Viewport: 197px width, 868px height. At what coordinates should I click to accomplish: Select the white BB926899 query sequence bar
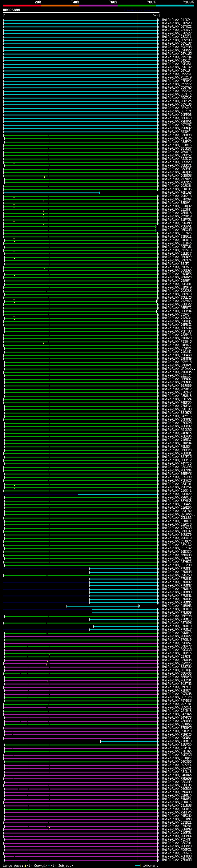coord(81,13)
